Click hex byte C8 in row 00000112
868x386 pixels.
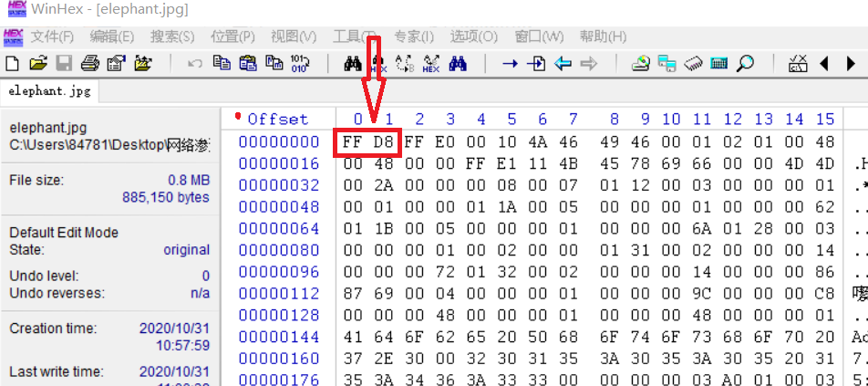(x=825, y=294)
